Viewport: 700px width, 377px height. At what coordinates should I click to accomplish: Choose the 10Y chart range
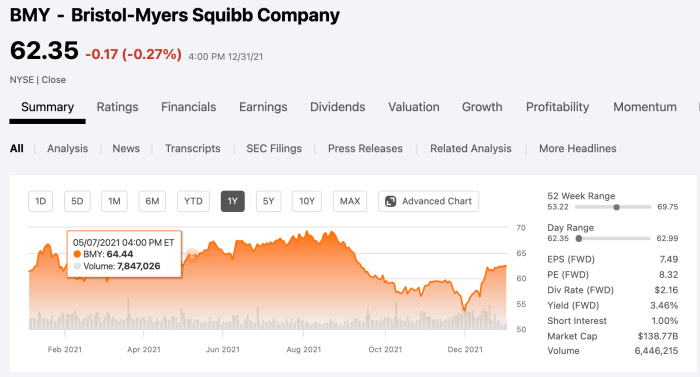[x=307, y=201]
